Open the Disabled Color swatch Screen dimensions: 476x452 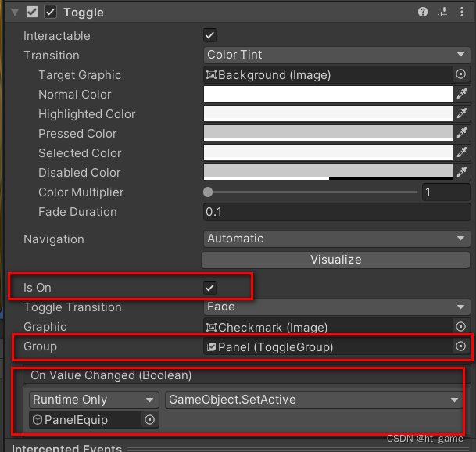pos(327,172)
